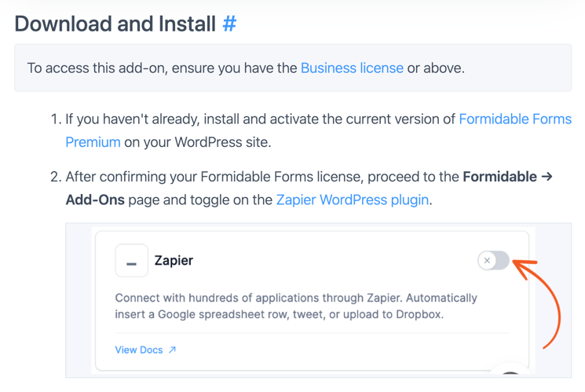Click the Zapier logo placeholder box

click(131, 260)
